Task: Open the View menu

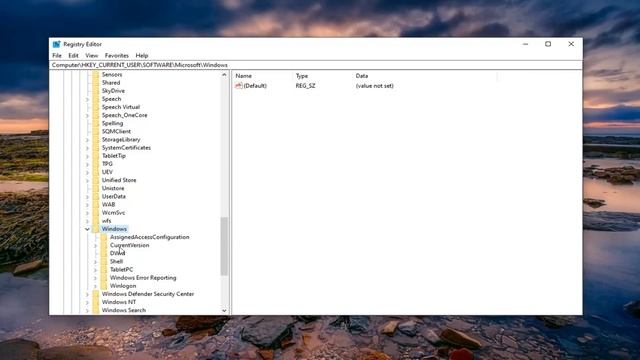Action: pos(91,56)
